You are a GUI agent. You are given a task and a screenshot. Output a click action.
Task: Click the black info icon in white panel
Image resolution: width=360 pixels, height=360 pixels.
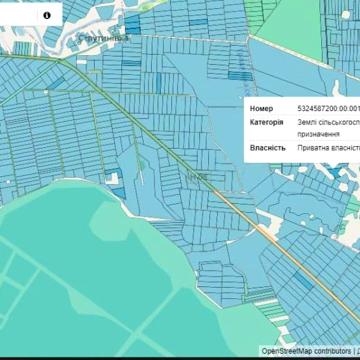[x=47, y=15]
